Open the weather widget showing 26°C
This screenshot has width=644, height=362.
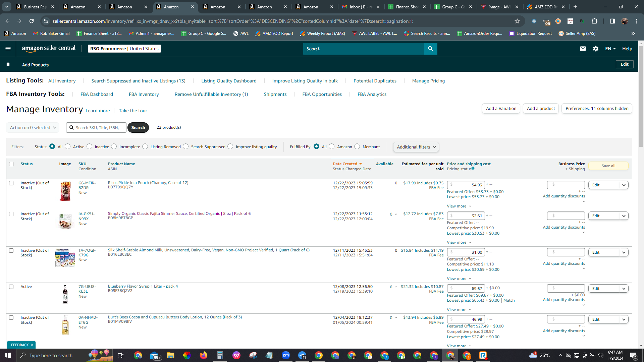click(540, 355)
